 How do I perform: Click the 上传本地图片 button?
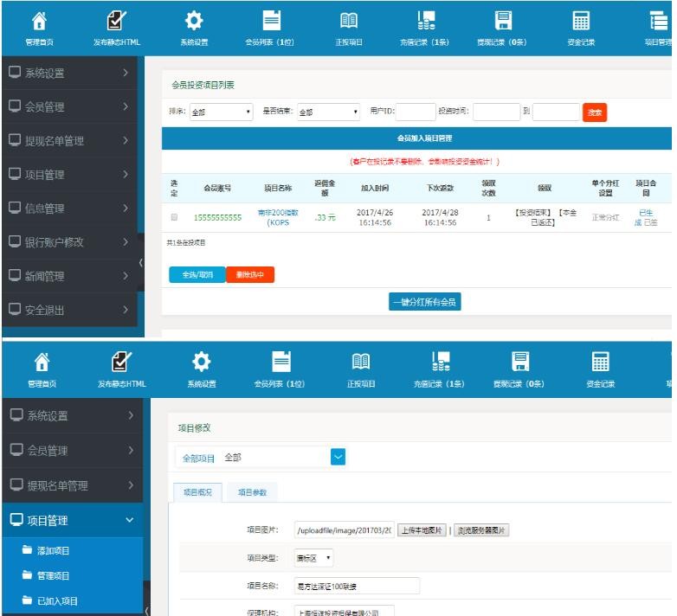point(422,530)
